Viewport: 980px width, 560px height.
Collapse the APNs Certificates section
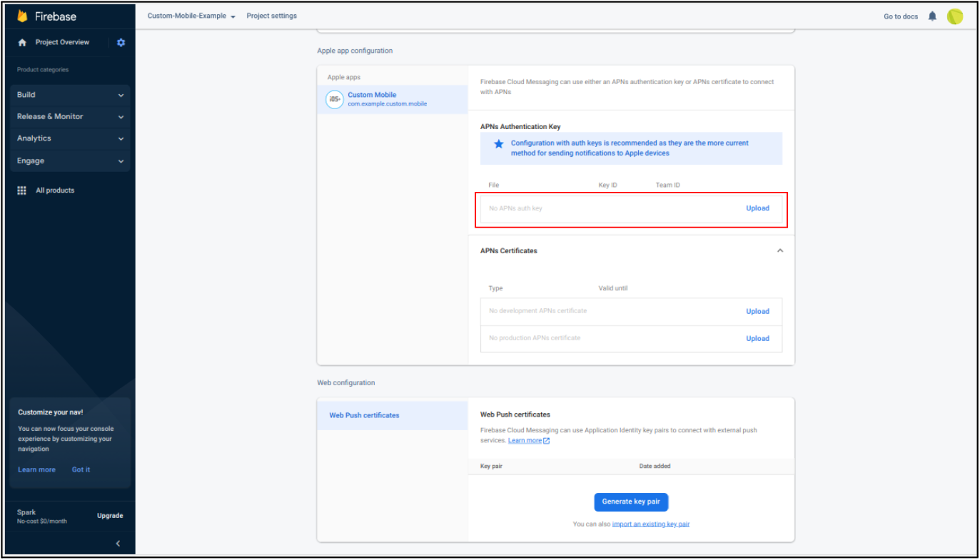[780, 251]
